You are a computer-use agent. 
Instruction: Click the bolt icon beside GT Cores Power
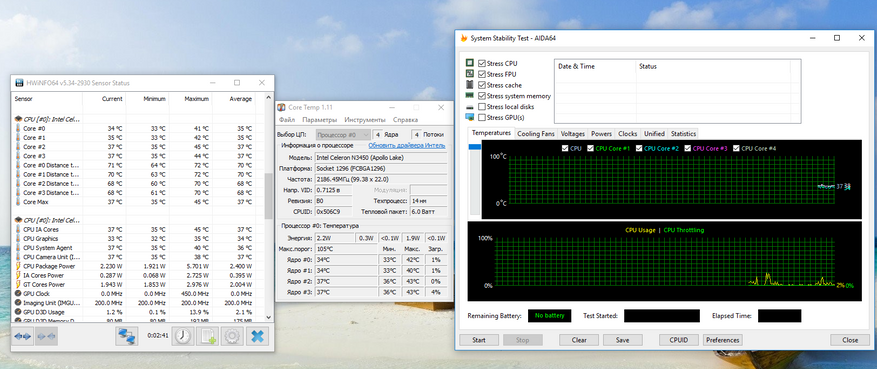17,285
